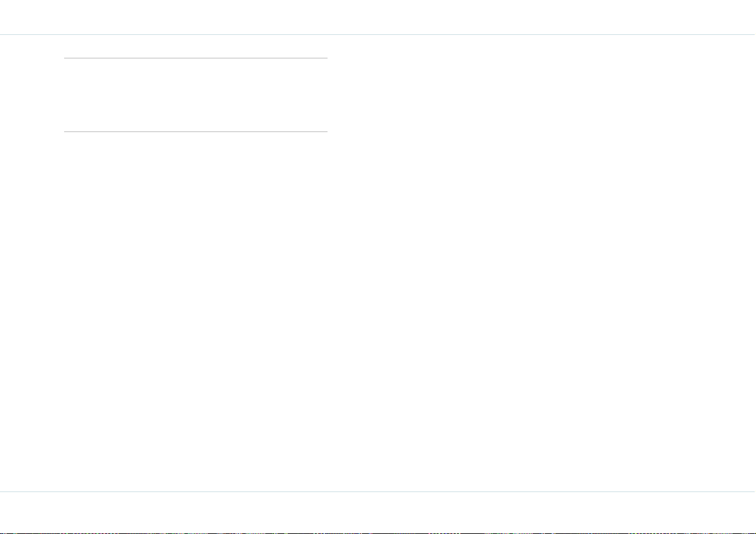
Task: Click the blank header area above top divider
Action: click(x=378, y=17)
